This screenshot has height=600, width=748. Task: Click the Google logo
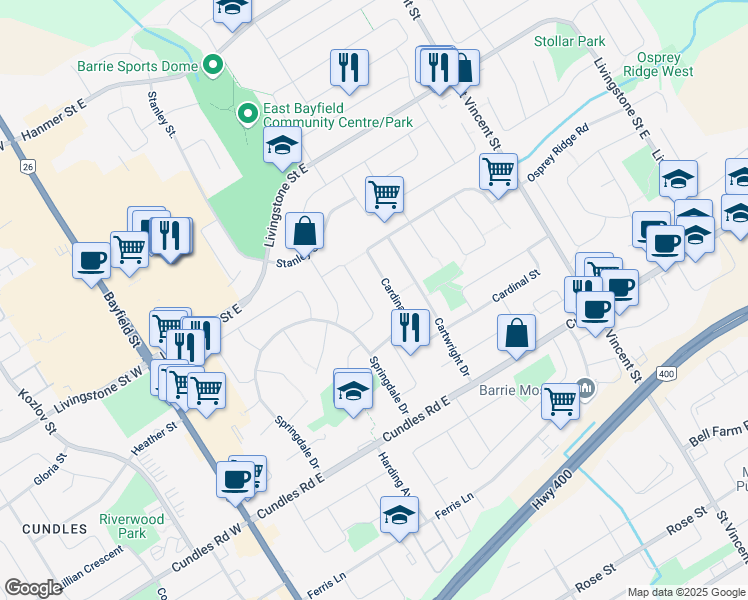(33, 588)
